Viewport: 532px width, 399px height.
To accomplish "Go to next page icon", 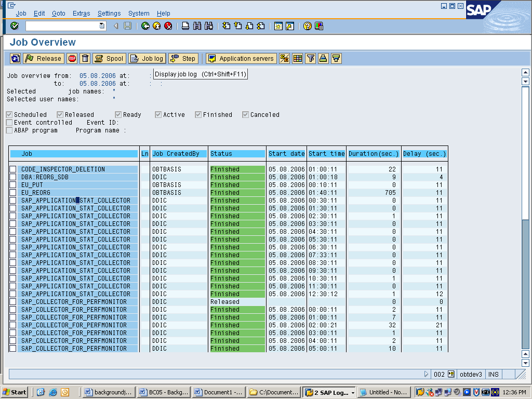I will (249, 26).
